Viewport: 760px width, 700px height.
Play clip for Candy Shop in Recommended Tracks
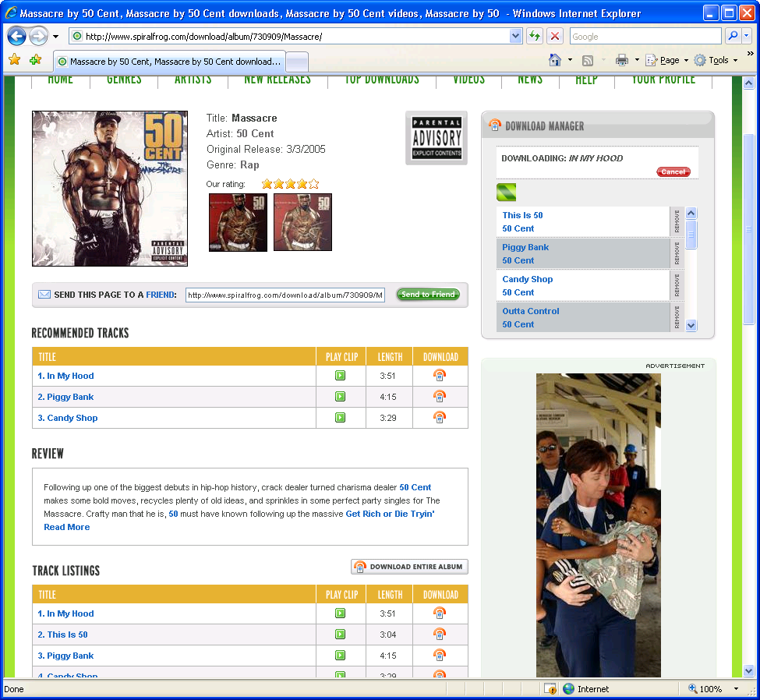coord(341,417)
